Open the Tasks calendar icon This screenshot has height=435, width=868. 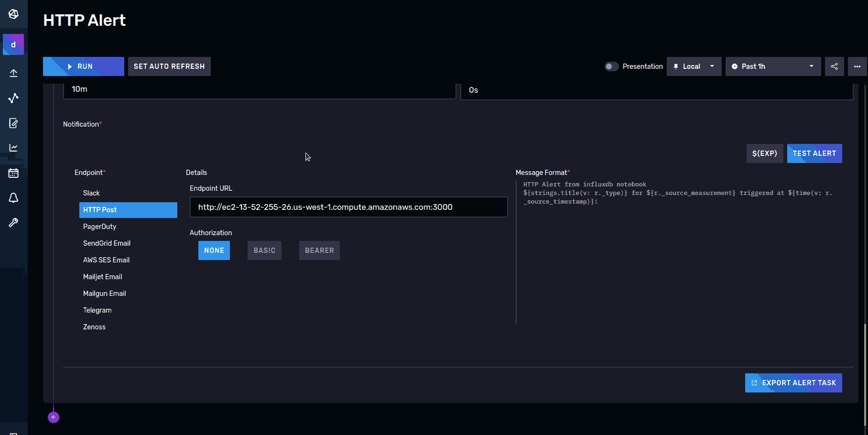point(13,173)
